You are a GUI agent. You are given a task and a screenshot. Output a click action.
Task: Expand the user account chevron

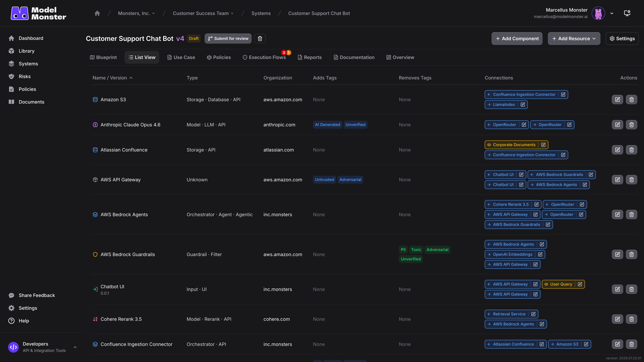(612, 14)
